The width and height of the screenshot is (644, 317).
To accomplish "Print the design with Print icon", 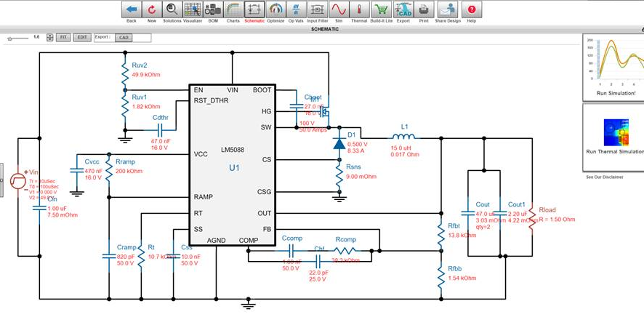I will [x=424, y=10].
